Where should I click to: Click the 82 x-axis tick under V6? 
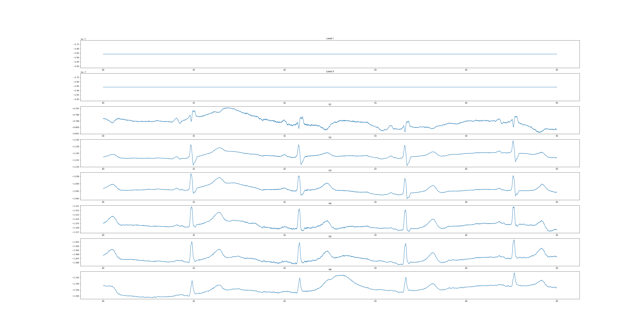pos(285,301)
